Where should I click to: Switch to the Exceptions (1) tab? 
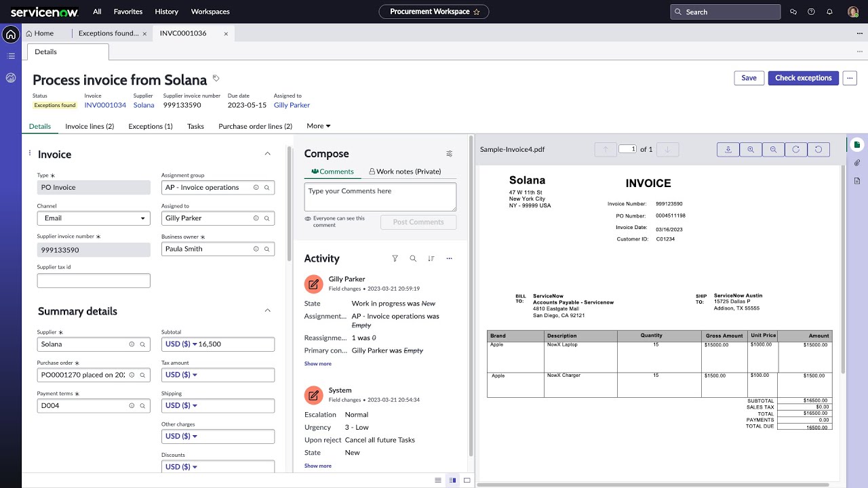(x=150, y=126)
